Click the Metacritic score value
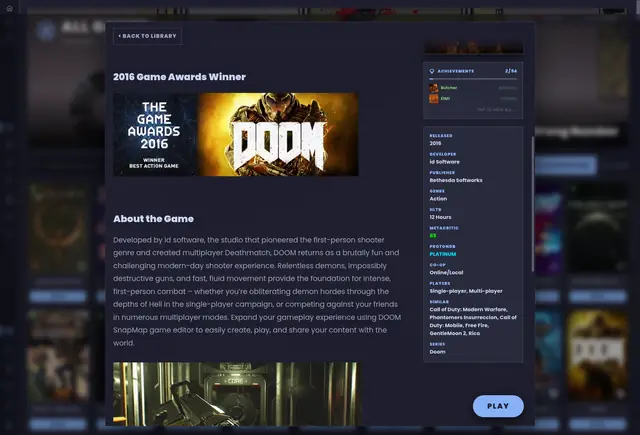This screenshot has width=640, height=435. (x=433, y=235)
